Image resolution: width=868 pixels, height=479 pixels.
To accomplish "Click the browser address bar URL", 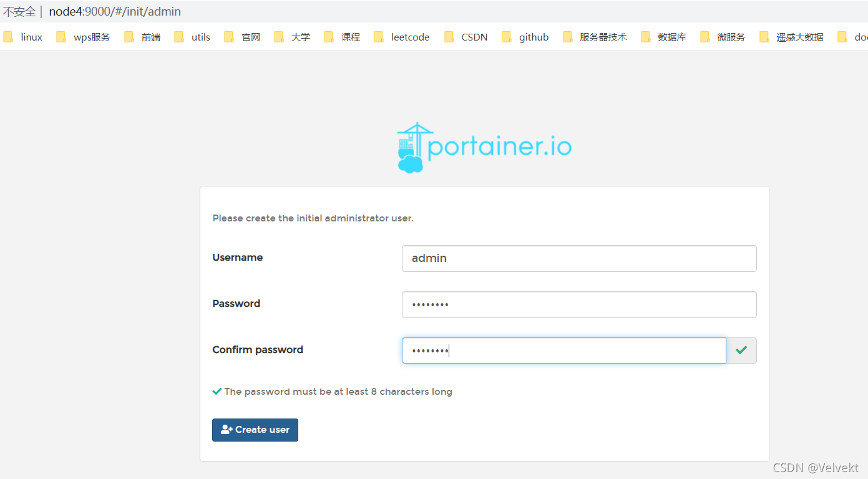I will click(115, 12).
